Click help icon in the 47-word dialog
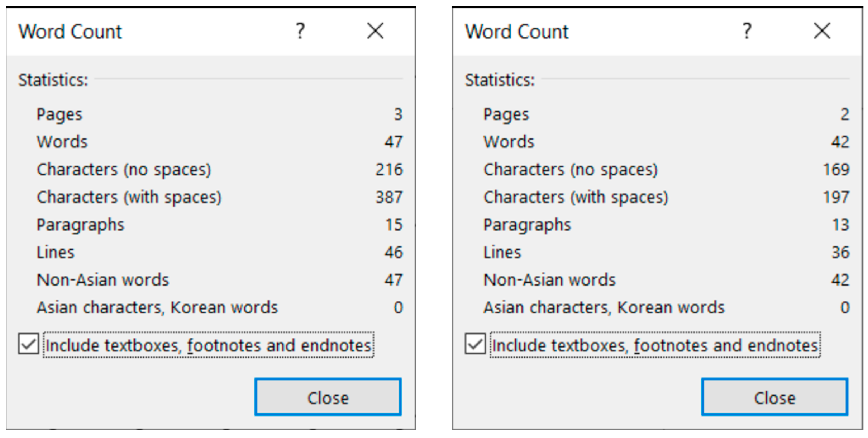This screenshot has height=438, width=868. pyautogui.click(x=300, y=31)
